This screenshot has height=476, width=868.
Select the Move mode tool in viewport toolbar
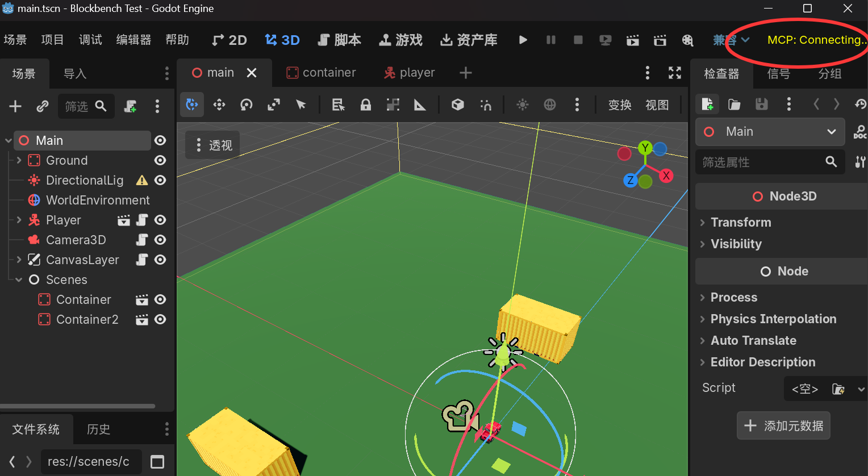point(219,105)
